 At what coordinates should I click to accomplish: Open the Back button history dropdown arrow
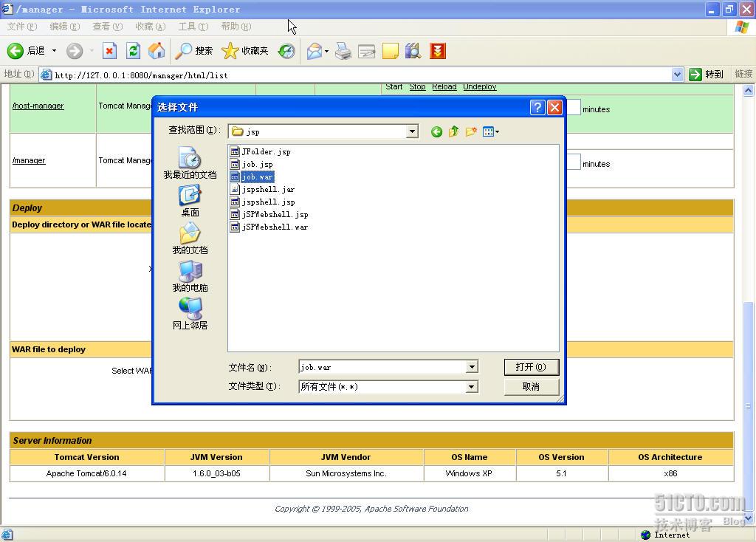pyautogui.click(x=54, y=51)
